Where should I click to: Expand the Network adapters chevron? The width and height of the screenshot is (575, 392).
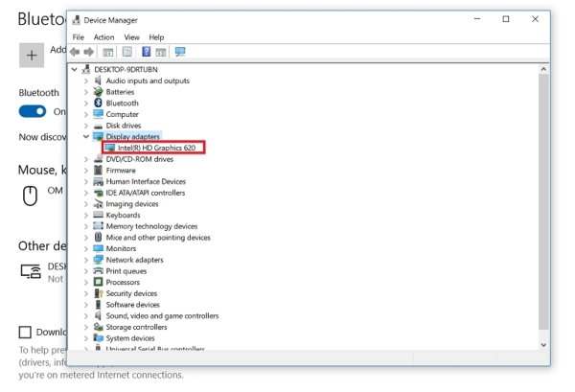coord(86,260)
